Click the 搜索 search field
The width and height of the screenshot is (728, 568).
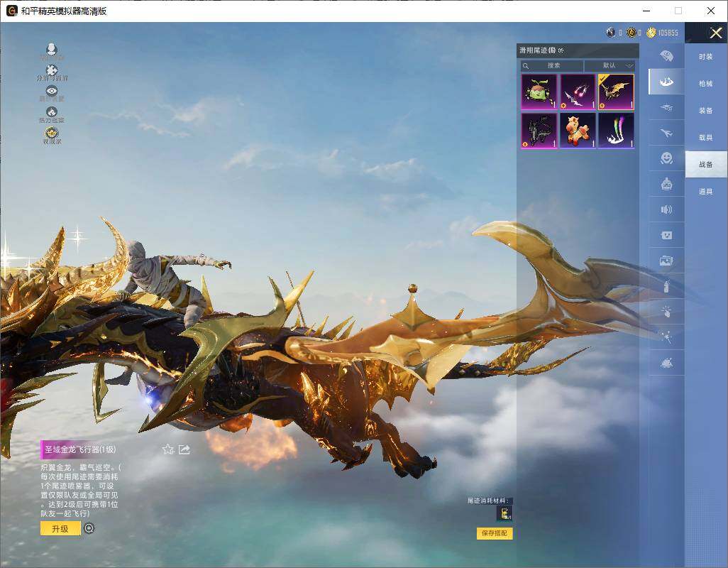coord(551,65)
